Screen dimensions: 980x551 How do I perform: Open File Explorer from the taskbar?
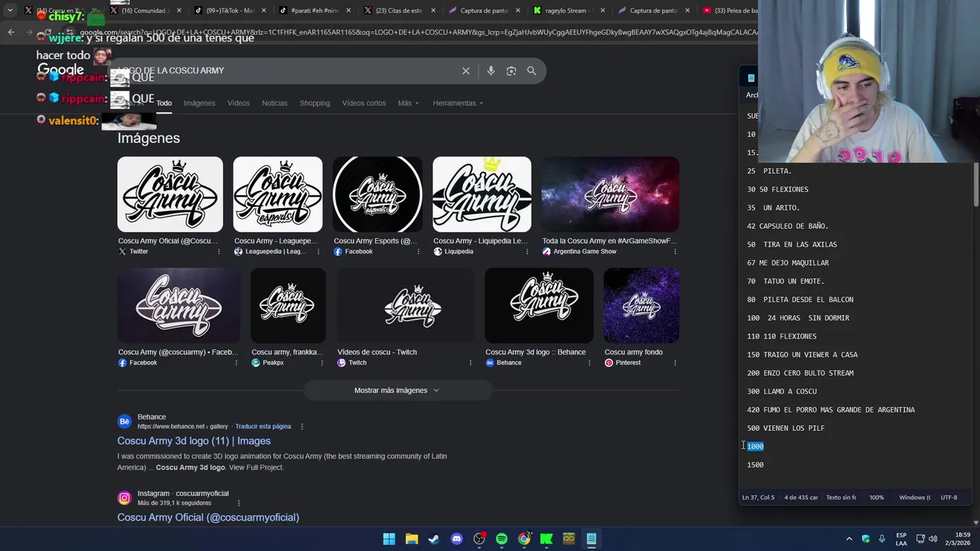point(411,539)
